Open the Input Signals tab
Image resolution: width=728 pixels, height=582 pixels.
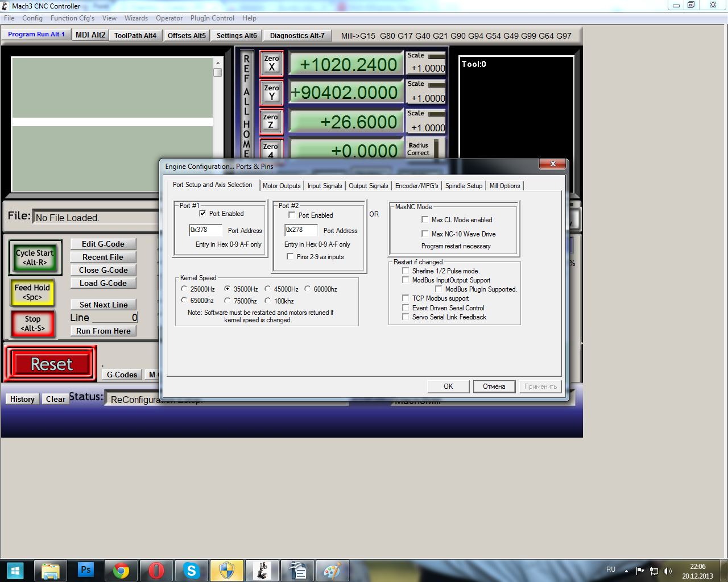click(325, 186)
